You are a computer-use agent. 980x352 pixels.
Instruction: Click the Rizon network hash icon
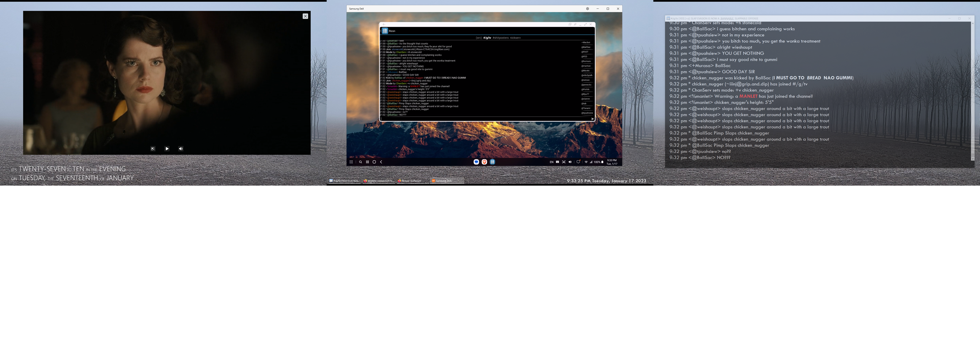[385, 31]
